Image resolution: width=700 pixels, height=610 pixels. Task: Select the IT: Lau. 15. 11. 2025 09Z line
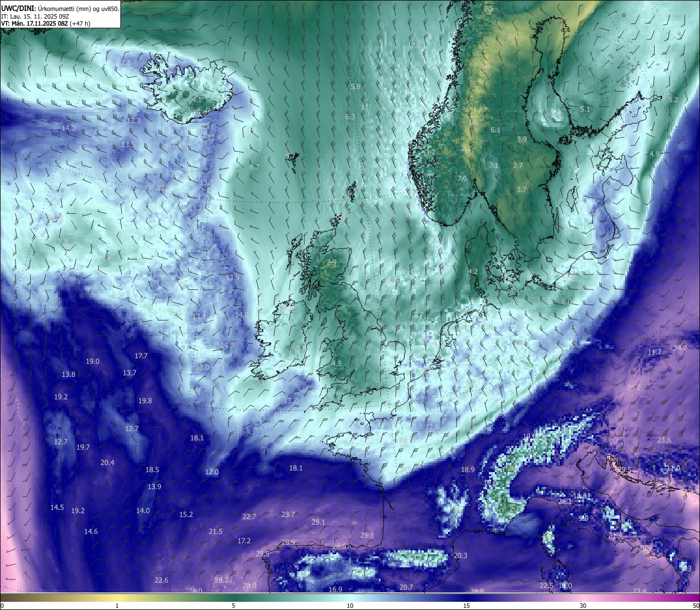pos(34,16)
